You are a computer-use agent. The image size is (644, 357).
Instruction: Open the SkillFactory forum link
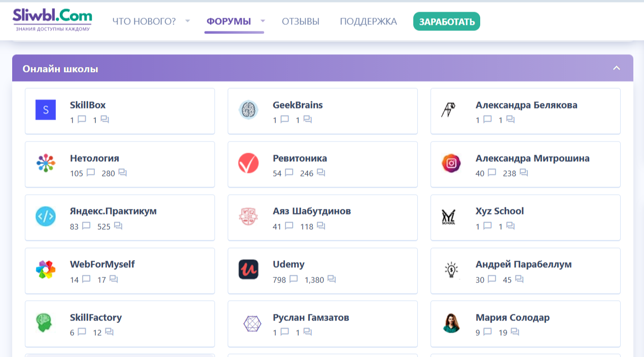tap(96, 317)
